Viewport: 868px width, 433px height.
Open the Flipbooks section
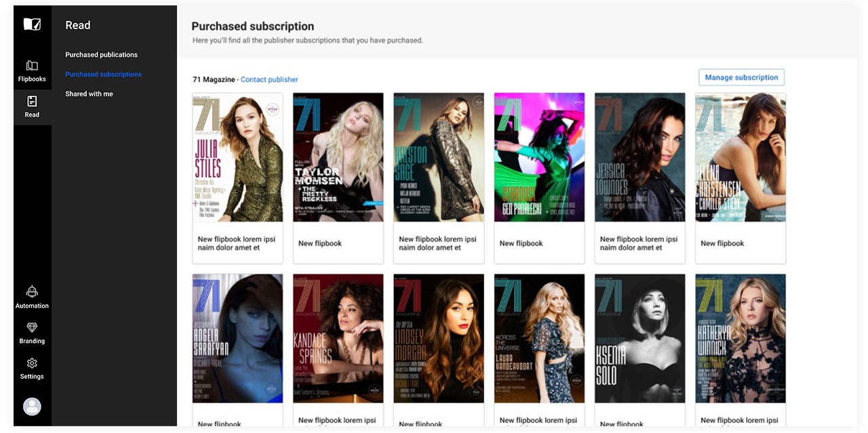click(32, 71)
